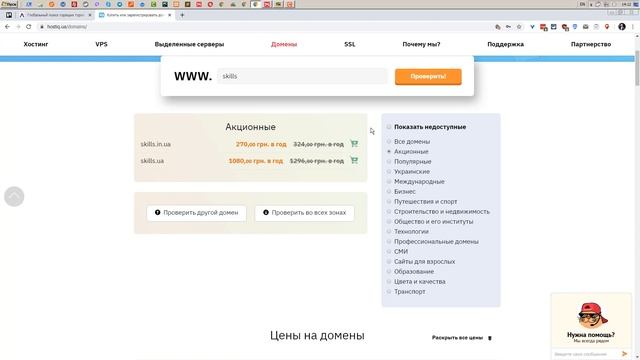The image size is (640, 360).
Task: Select the 'Акционные' radio option
Action: click(389, 151)
